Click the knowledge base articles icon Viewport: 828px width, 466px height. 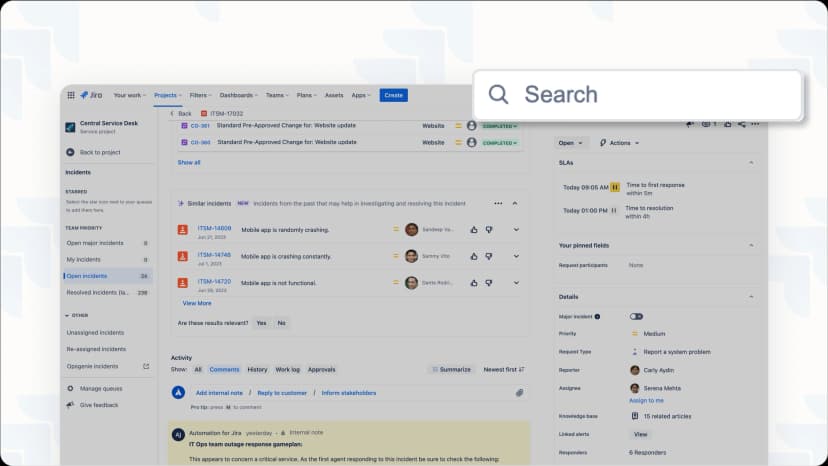click(x=635, y=416)
